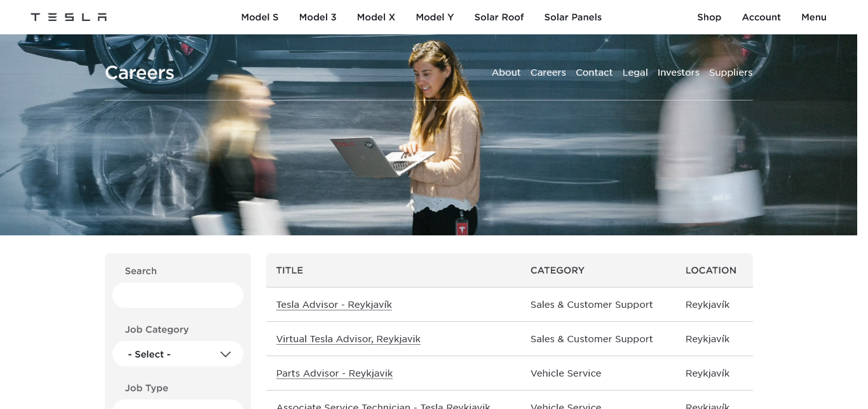The image size is (868, 409).
Task: Open Virtual Tesla Advisor, Reykjavik listing
Action: coord(348,339)
